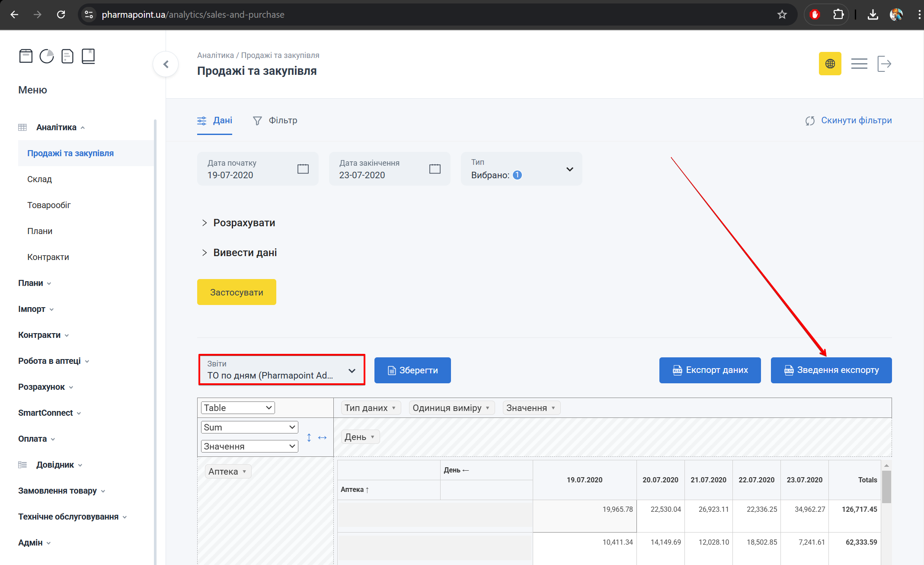Click the yellow Застосувати button
This screenshot has width=924, height=565.
pyautogui.click(x=237, y=292)
